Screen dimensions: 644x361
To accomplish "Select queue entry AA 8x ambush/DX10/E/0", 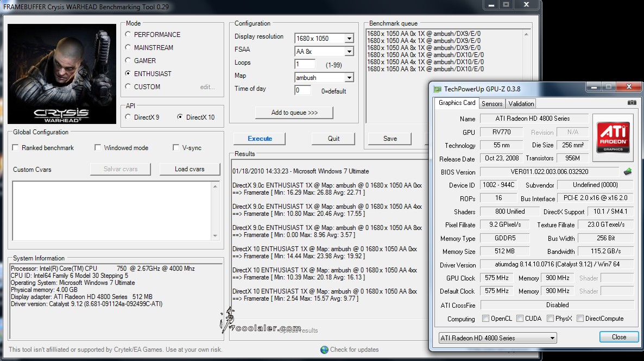I will click(x=426, y=69).
